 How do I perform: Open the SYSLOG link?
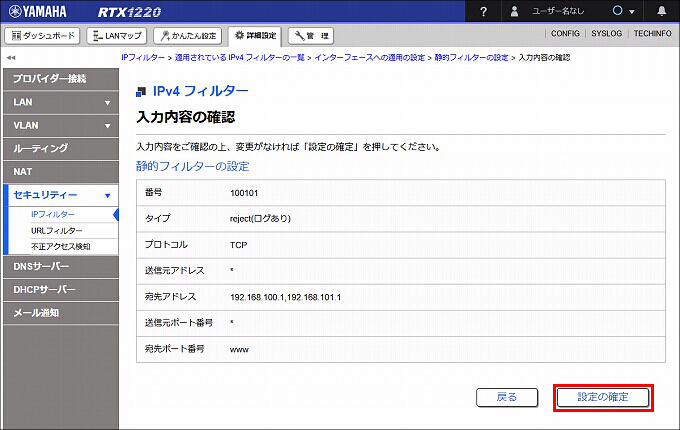pos(606,33)
